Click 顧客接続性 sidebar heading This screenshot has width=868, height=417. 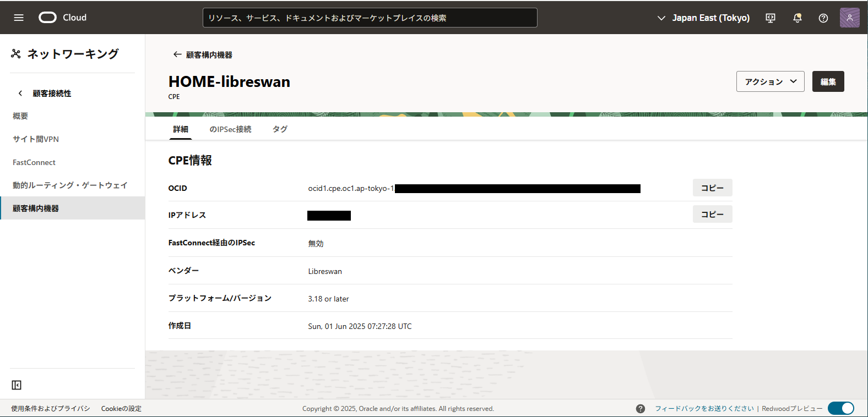point(52,94)
